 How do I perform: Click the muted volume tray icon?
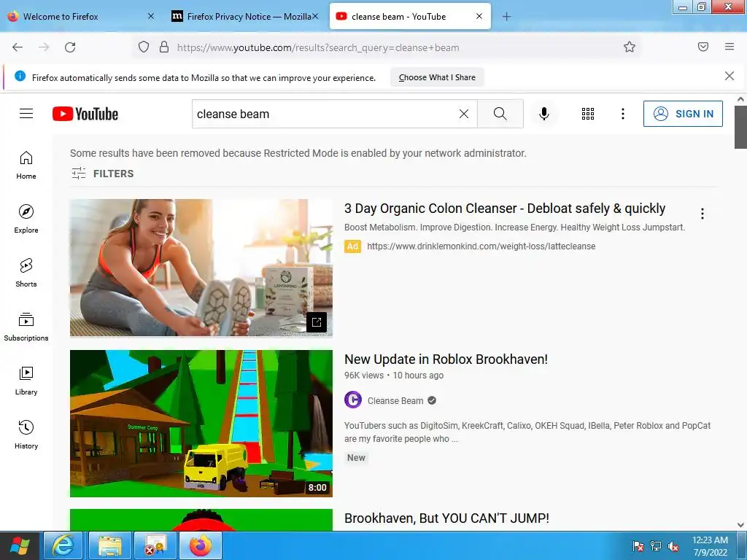(673, 547)
